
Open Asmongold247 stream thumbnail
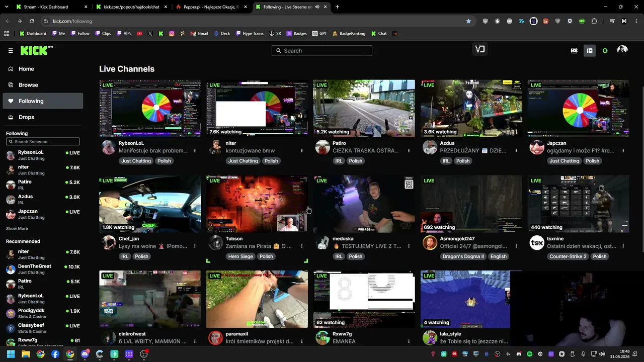click(x=471, y=204)
